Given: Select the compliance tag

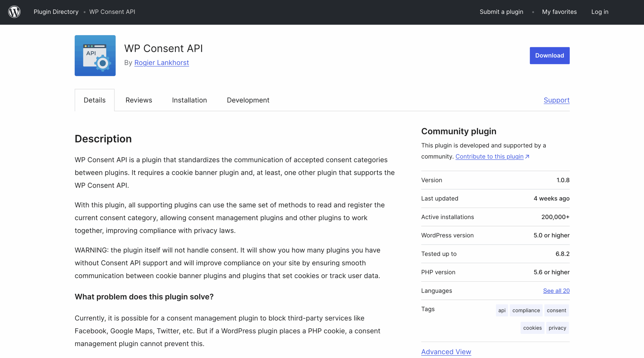Looking at the screenshot, I should click(526, 310).
